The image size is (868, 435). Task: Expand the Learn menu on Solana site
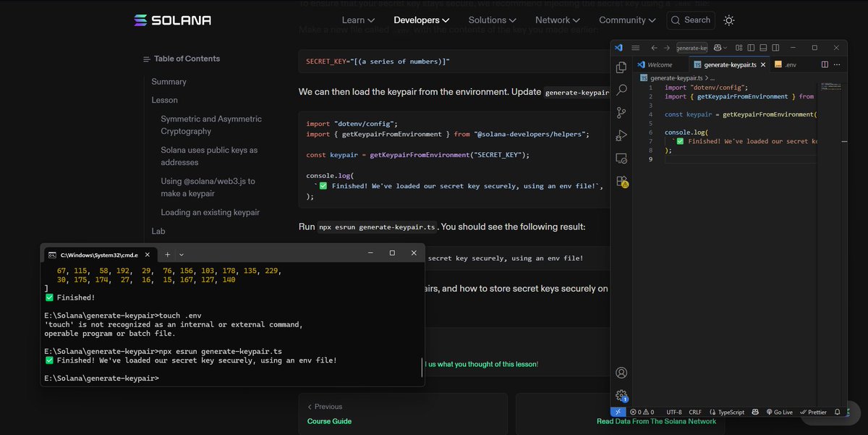pos(358,20)
